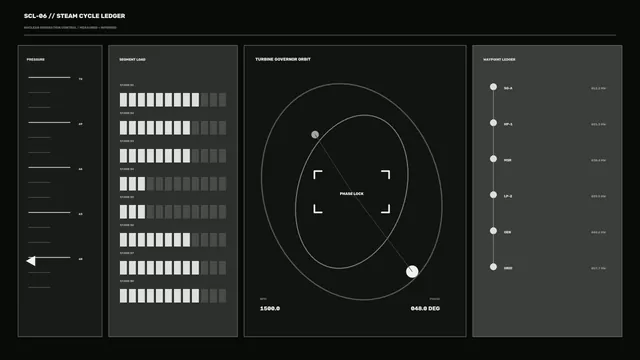The height and width of the screenshot is (360, 640).
Task: Click the bottommost segment load bar
Action: 173,296
